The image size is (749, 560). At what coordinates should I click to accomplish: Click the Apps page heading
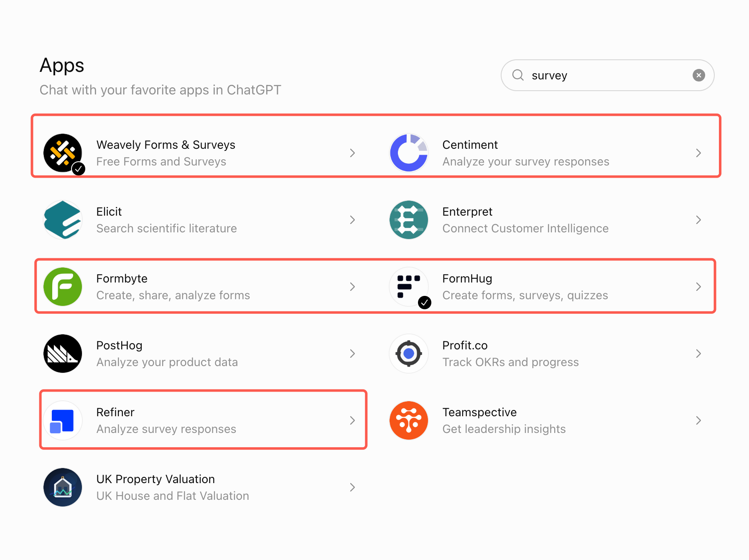click(x=62, y=66)
